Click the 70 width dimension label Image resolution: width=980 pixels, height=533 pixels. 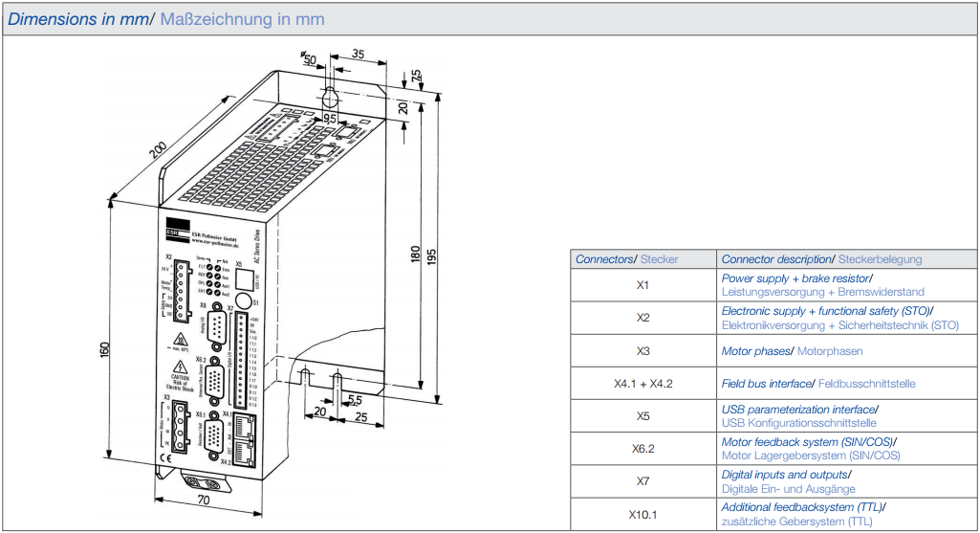point(203,500)
